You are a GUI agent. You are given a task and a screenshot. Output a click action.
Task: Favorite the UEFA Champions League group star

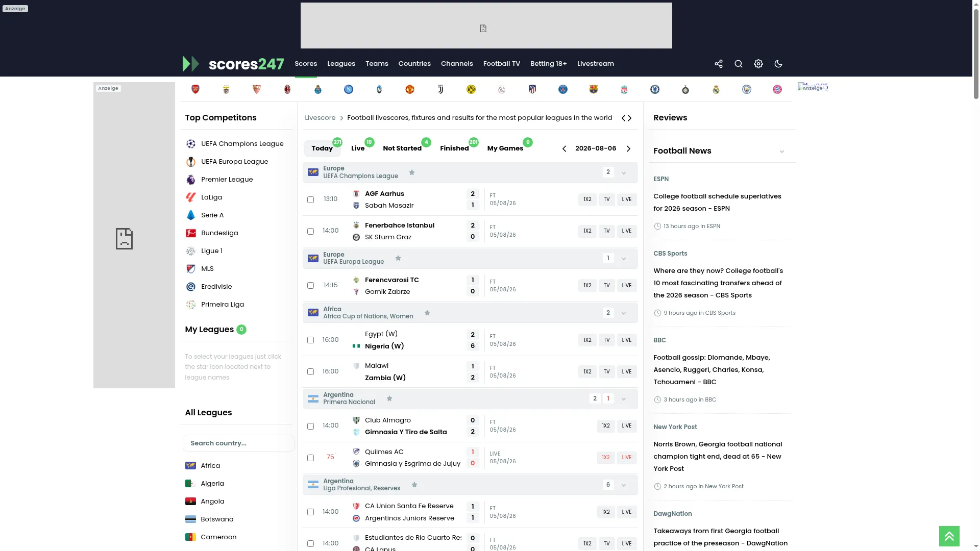pyautogui.click(x=412, y=172)
